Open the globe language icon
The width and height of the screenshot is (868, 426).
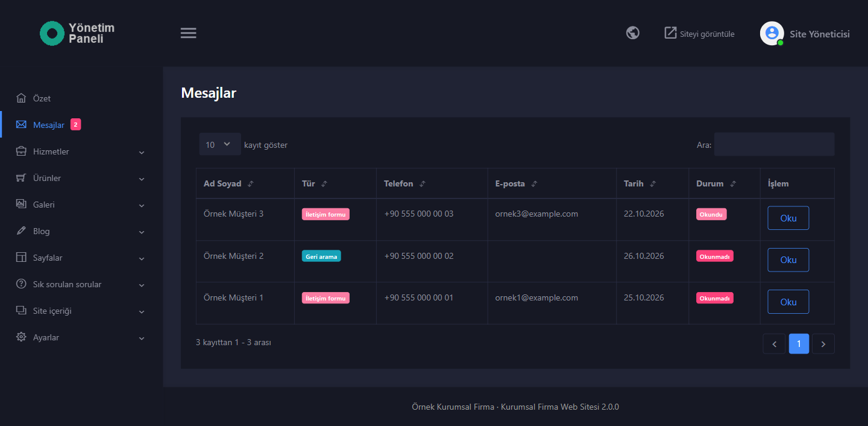click(633, 33)
